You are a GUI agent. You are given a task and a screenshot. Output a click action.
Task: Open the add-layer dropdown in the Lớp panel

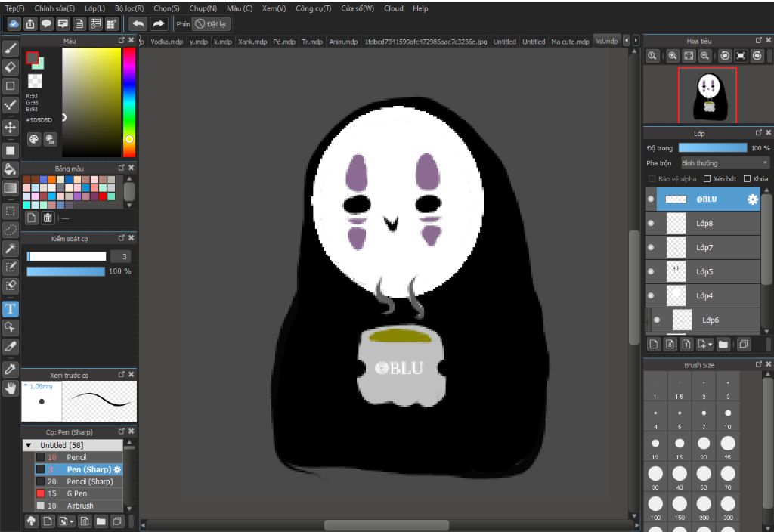pos(705,344)
